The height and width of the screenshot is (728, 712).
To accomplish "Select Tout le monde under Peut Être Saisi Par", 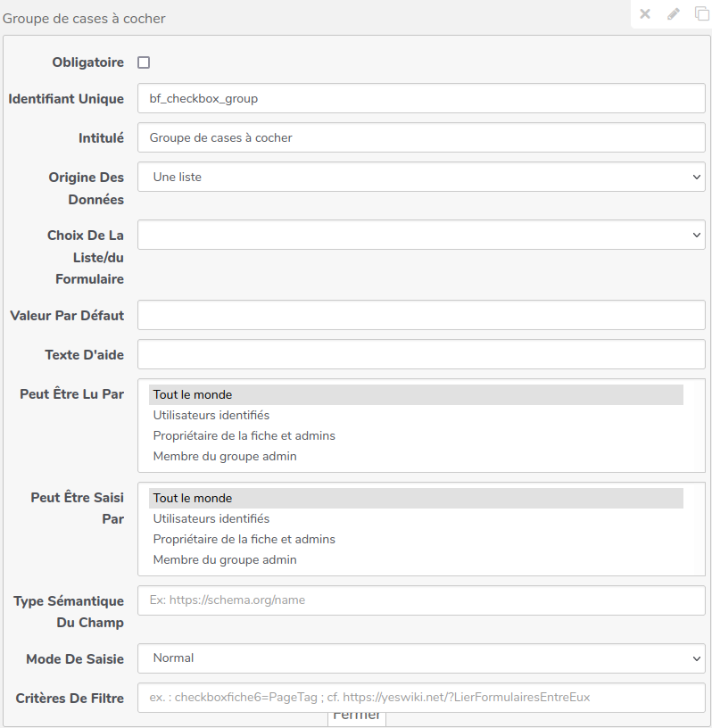I will click(x=193, y=499).
